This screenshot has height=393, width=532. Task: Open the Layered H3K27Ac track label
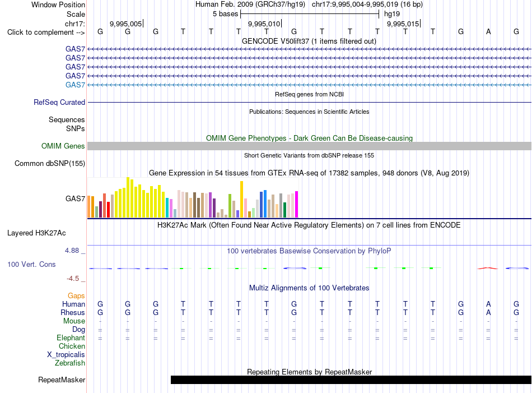[36, 233]
